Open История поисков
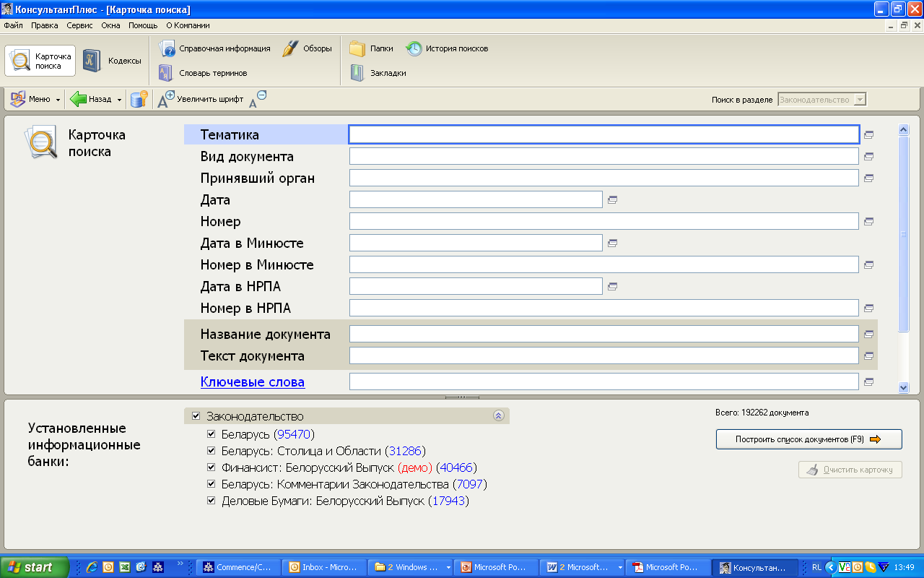924x578 pixels. click(447, 48)
